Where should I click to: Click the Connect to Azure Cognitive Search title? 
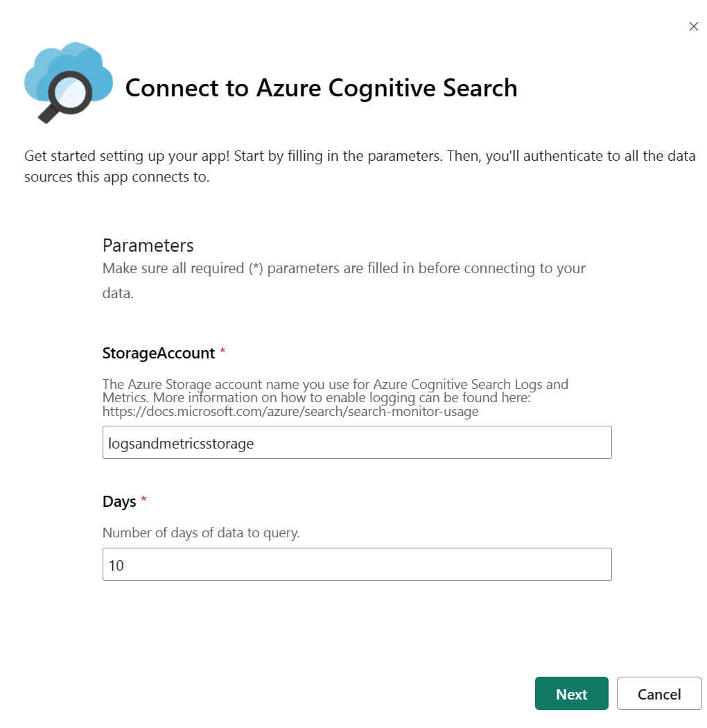click(320, 89)
